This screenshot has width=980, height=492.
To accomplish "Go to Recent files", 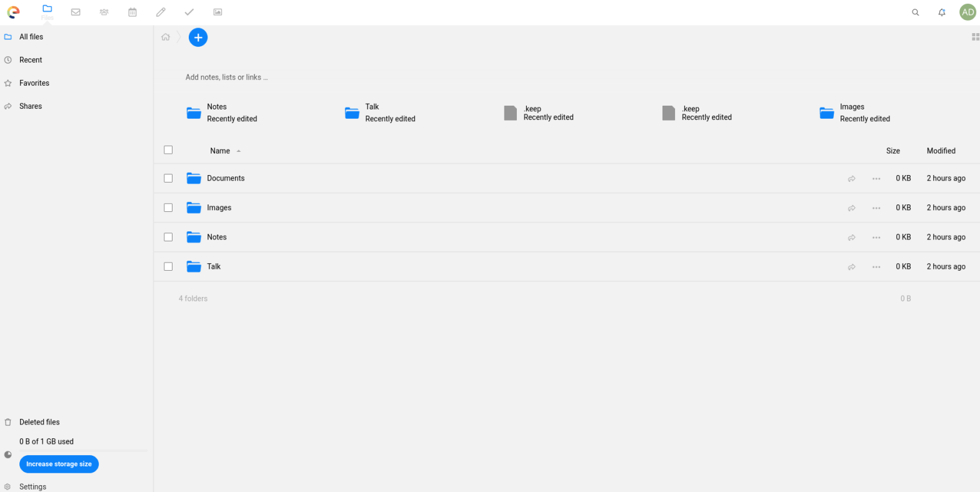I will [x=31, y=60].
